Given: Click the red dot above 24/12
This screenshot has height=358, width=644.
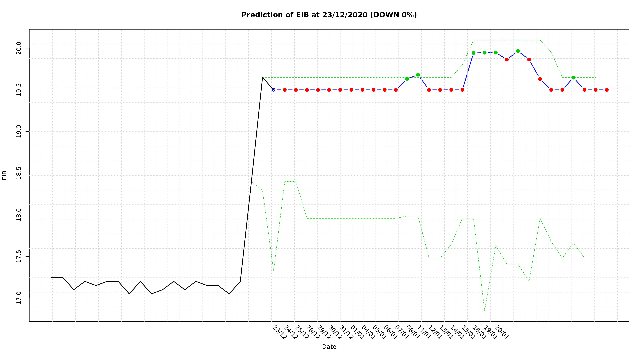Looking at the screenshot, I should 285,90.
